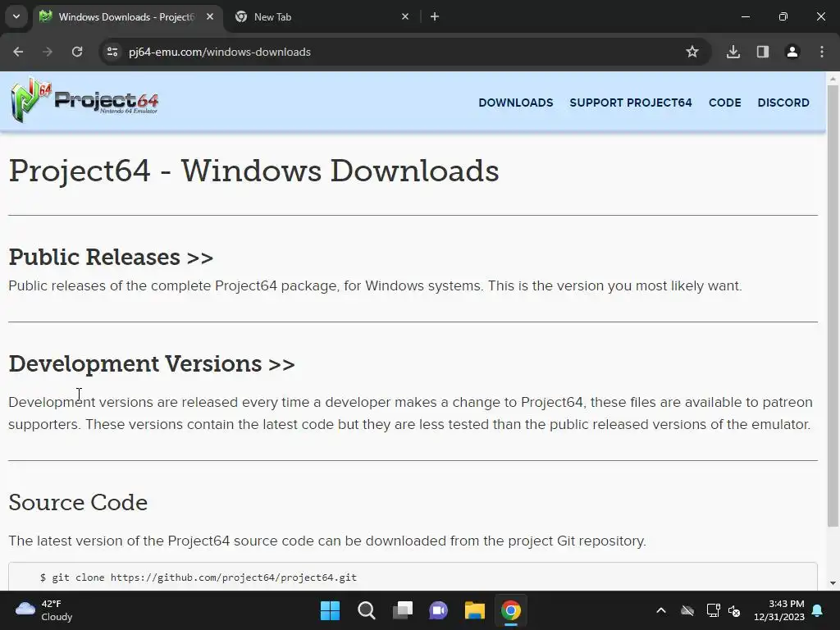Click Chrome icon in taskbar
Screen dimensions: 840x630
(510, 610)
